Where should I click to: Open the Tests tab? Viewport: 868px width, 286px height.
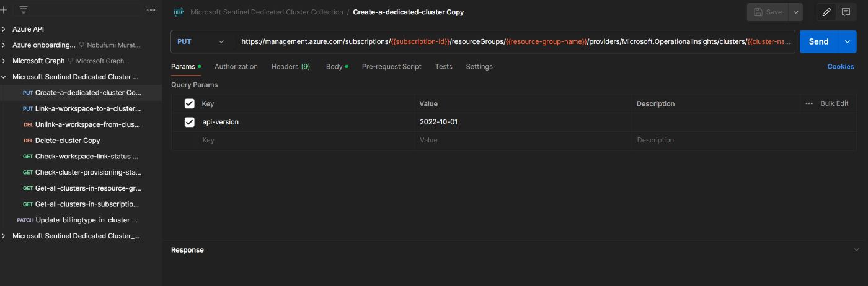[444, 66]
